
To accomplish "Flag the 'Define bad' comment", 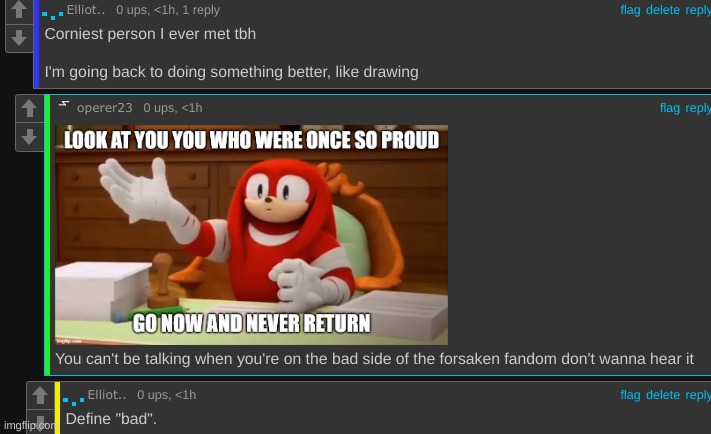I will 630,395.
